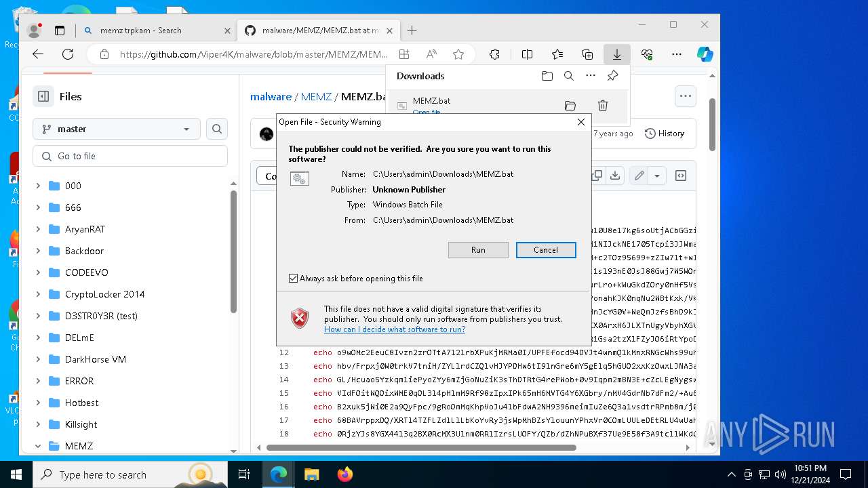The image size is (868, 488).
Task: Click the edit file pencil icon
Action: [x=639, y=176]
